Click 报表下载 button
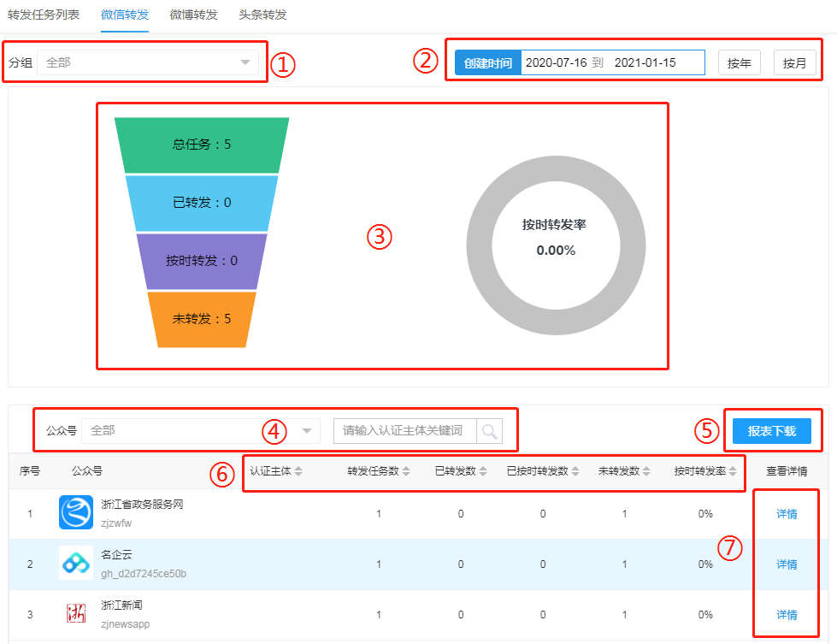 coord(771,431)
